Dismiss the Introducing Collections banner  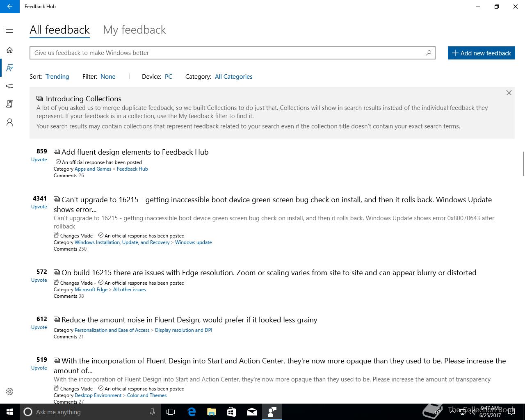coord(509,93)
